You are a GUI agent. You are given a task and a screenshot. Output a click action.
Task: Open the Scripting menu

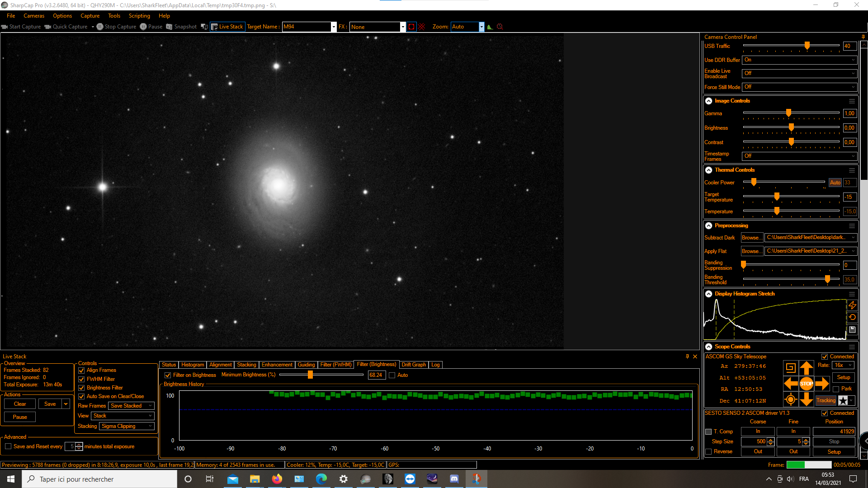tap(139, 16)
